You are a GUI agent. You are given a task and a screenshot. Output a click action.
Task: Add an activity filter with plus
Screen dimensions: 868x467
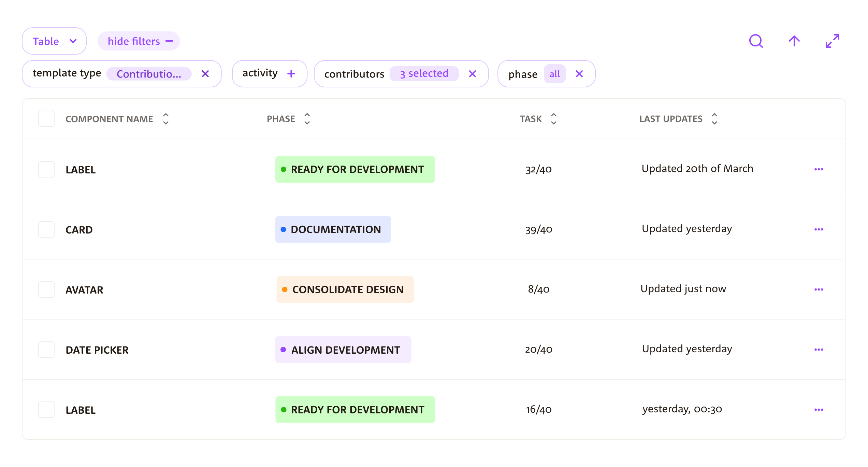point(291,74)
